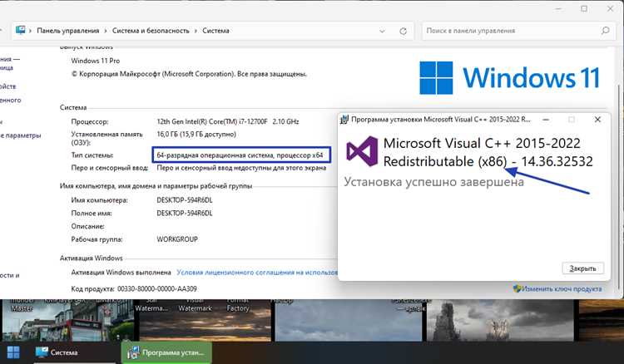Screen dimensions: 624x364
Task: Select the Система breadcrumb item
Action: pos(215,31)
